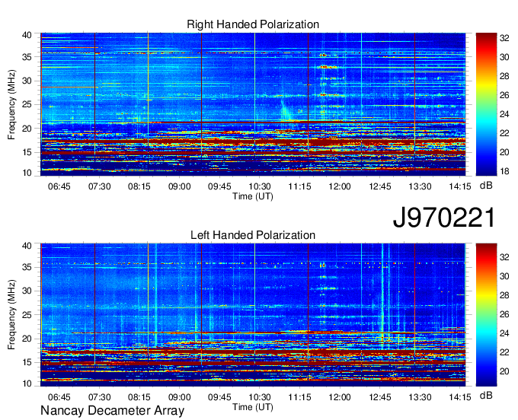This screenshot has width=518, height=420.
Task: Click the 07:30 tick under Right Handed plot
Action: (99, 186)
